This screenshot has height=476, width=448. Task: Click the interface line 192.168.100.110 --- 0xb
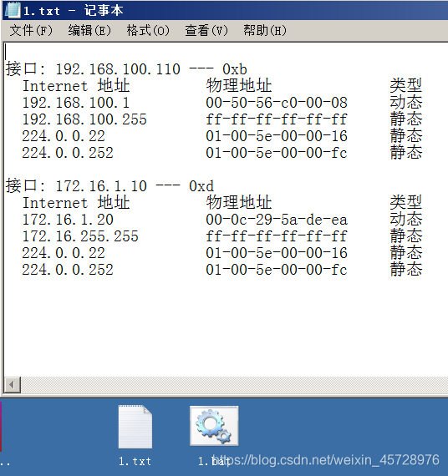[126, 69]
